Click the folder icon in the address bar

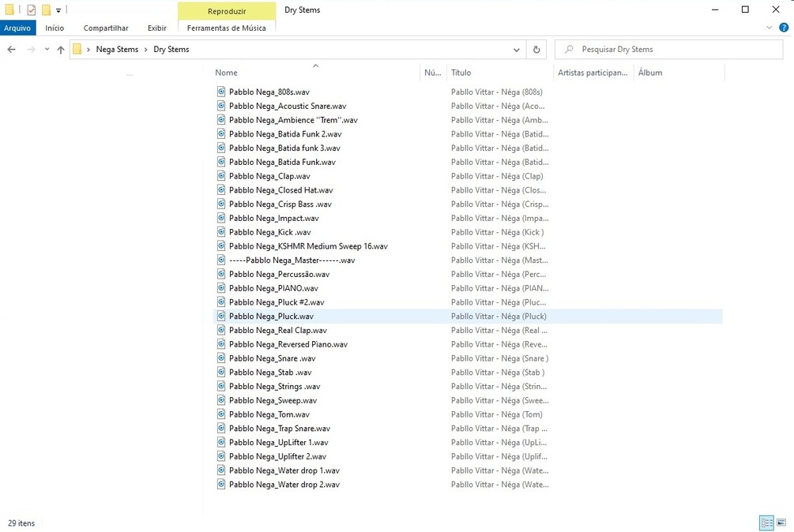pyautogui.click(x=77, y=49)
